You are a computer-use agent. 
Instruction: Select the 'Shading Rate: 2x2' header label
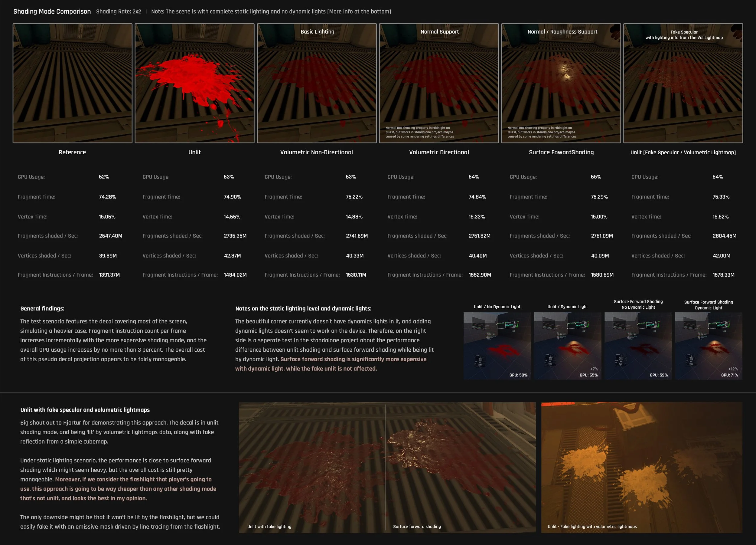tap(118, 11)
